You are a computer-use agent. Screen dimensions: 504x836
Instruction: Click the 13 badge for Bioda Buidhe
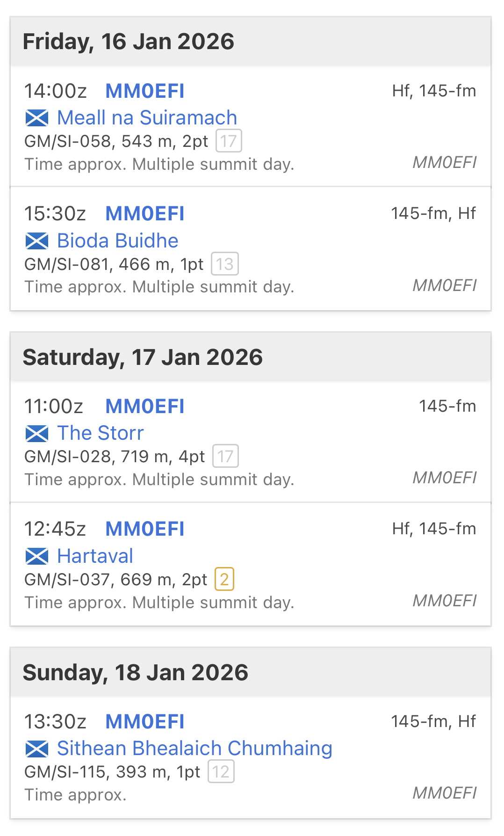click(225, 264)
